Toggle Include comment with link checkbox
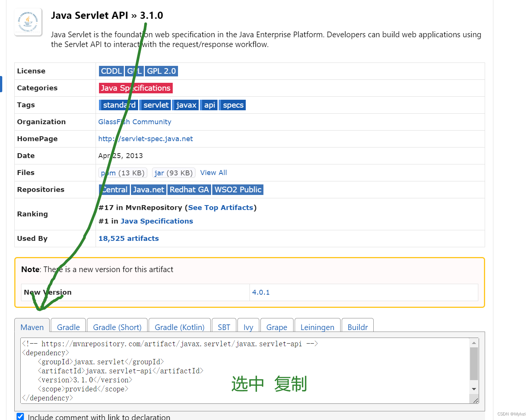This screenshot has height=420, width=531. (20, 416)
